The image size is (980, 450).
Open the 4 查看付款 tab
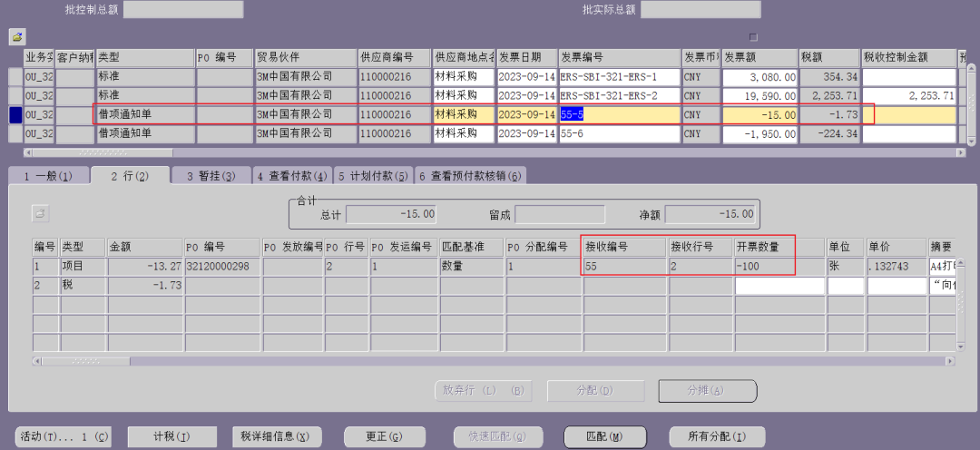pos(292,176)
